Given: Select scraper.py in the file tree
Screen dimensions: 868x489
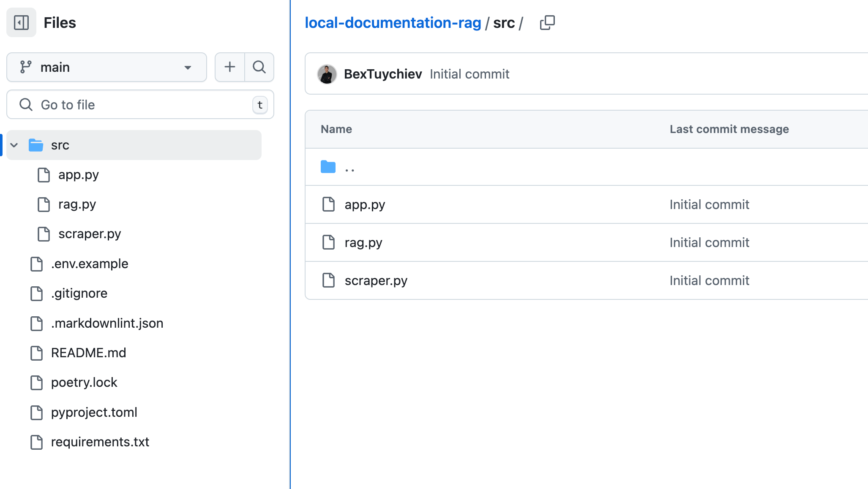Looking at the screenshot, I should tap(90, 234).
